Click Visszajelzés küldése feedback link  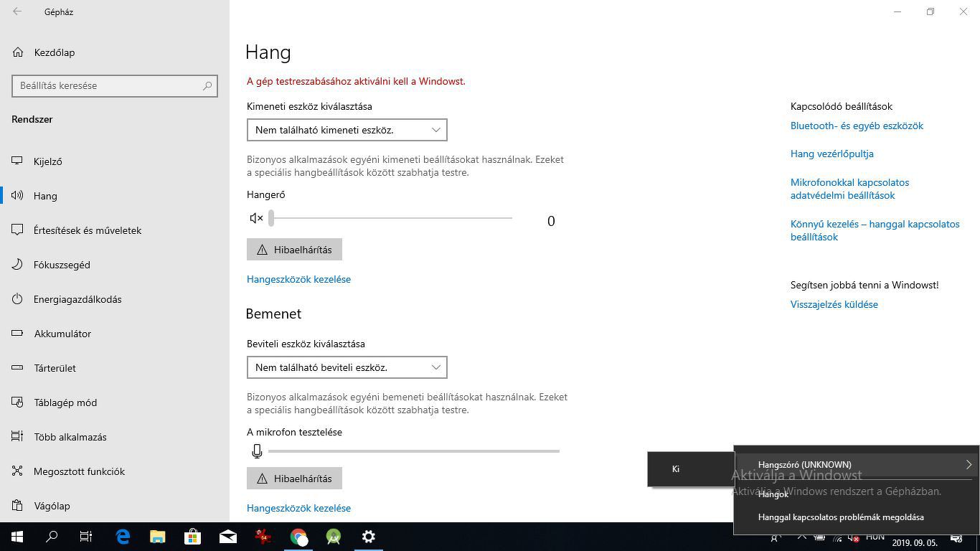click(834, 304)
